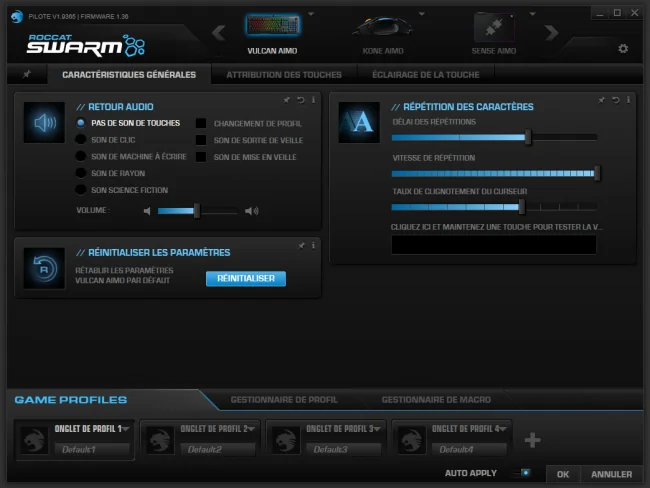The height and width of the screenshot is (488, 650).
Task: Select the Son de clic radio option
Action: point(81,140)
